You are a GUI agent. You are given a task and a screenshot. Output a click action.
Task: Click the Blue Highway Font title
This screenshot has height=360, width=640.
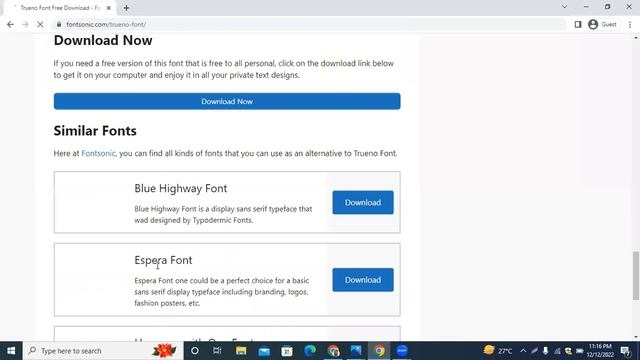click(180, 189)
